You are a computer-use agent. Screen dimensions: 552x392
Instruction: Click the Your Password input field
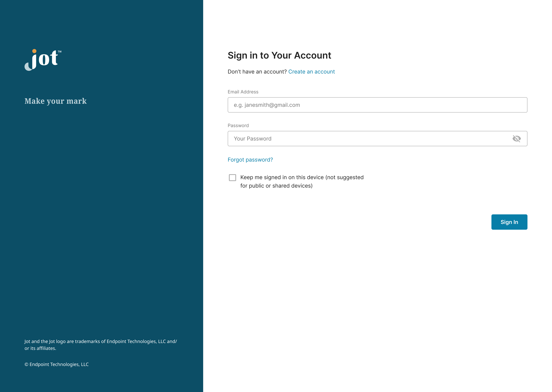377,139
